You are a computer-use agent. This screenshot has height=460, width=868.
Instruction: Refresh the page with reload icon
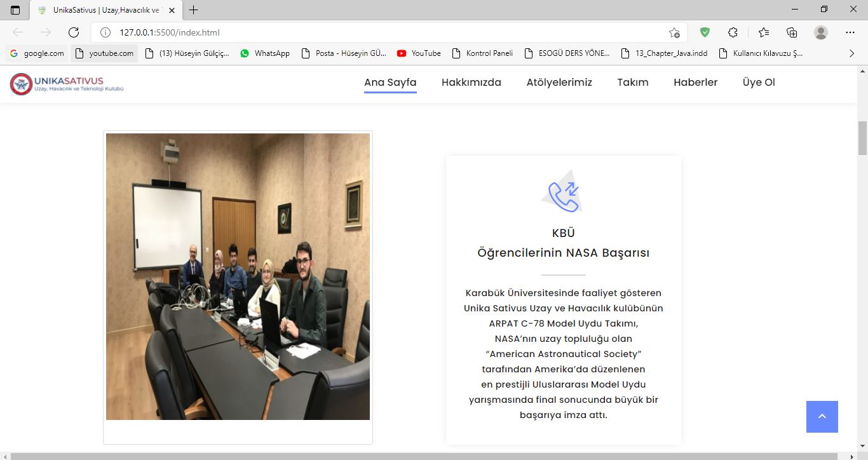[73, 32]
